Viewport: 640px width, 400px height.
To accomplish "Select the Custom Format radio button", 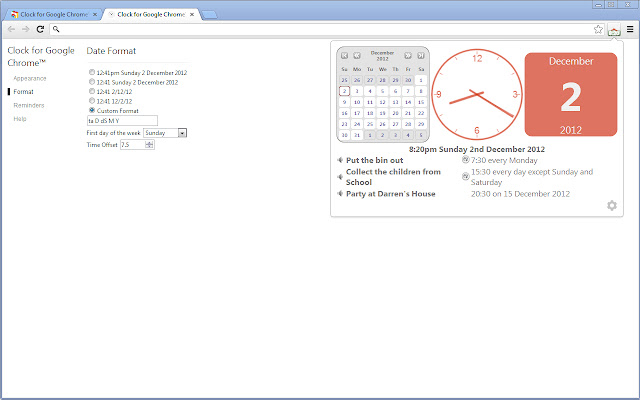I will 92,110.
